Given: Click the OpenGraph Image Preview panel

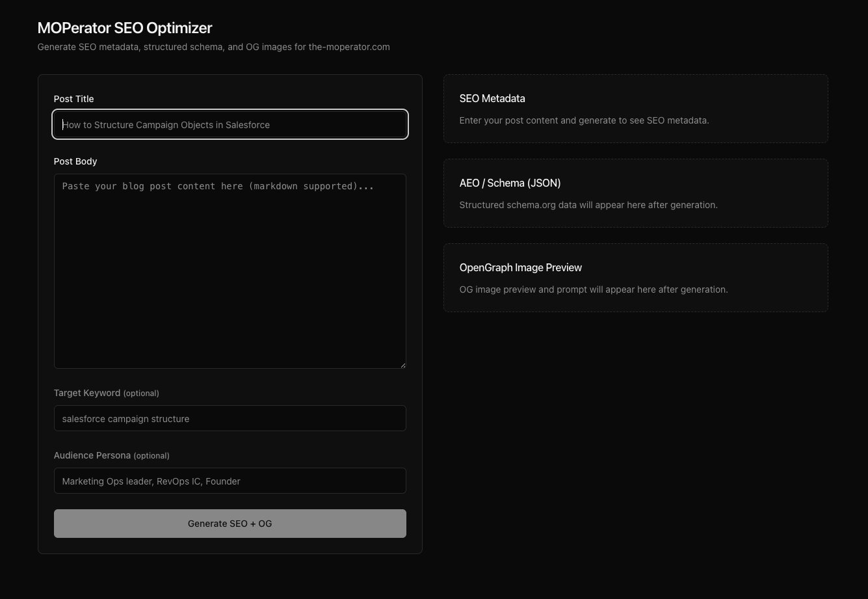Looking at the screenshot, I should 520,267.
